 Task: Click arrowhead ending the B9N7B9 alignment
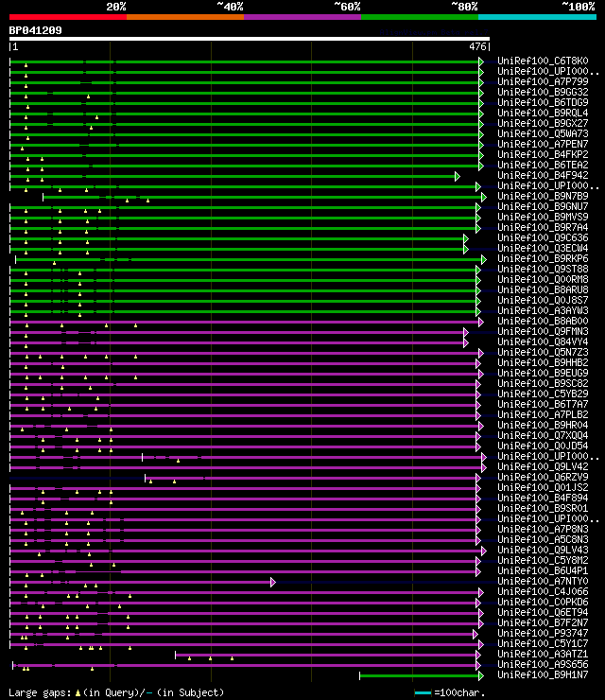[x=484, y=197]
